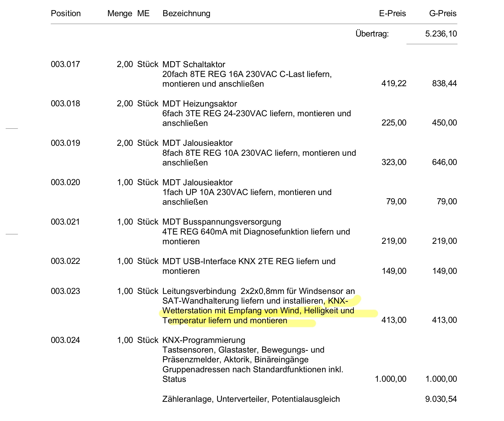Select price 413,00 in G-Preis column
Image resolution: width=504 pixels, height=421 pixels.
coord(444,320)
